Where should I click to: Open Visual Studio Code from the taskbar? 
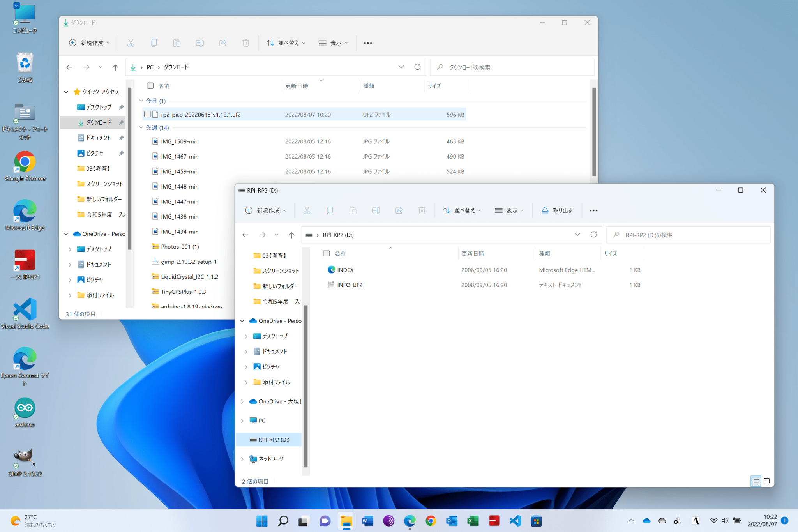[515, 521]
